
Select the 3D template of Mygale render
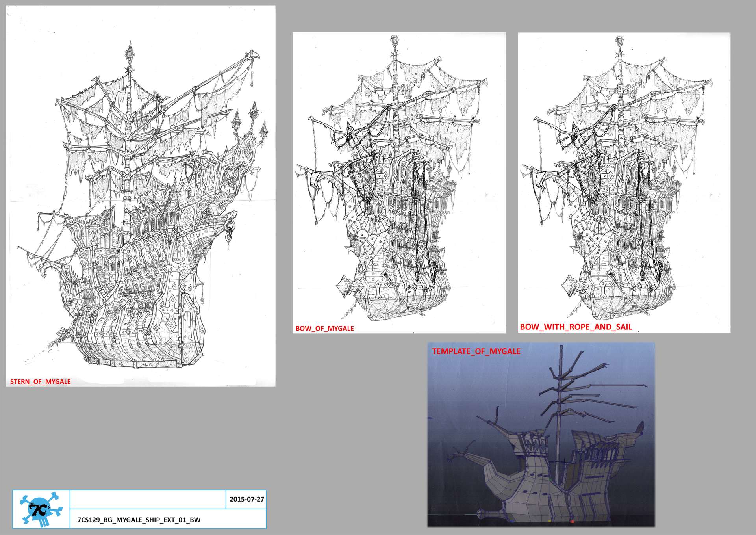541,435
